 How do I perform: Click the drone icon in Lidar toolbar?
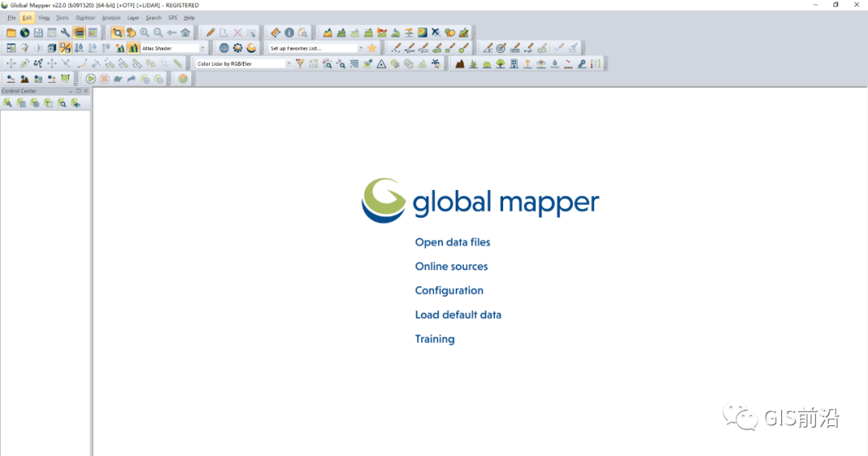[x=436, y=64]
